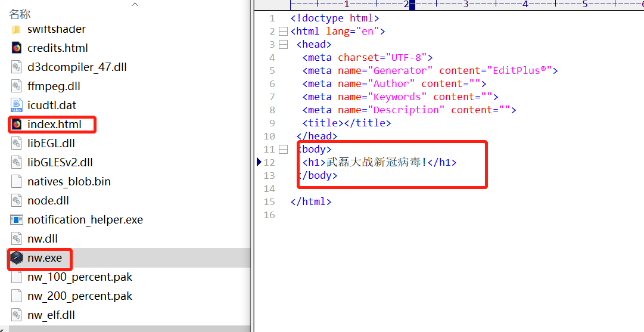Click the notification_helper.exe application icon
644x332 pixels.
(x=17, y=220)
